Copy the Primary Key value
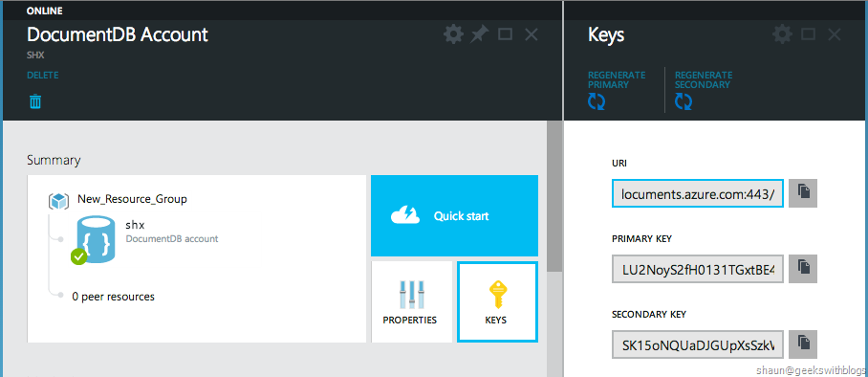 tap(803, 269)
